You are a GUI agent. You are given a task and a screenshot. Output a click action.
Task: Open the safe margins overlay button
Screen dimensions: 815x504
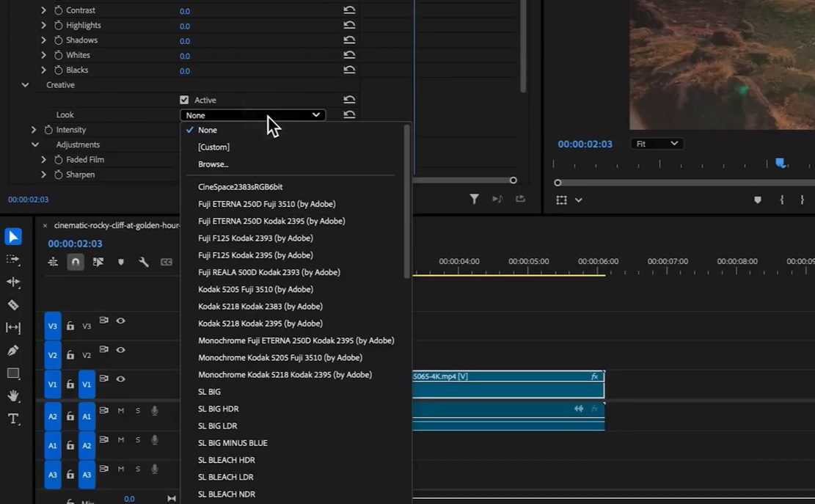[562, 200]
